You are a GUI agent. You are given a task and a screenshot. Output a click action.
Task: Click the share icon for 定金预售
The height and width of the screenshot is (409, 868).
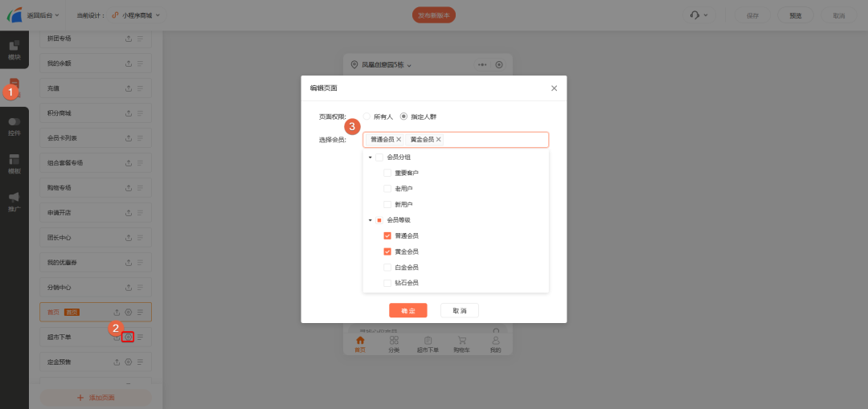(x=117, y=362)
